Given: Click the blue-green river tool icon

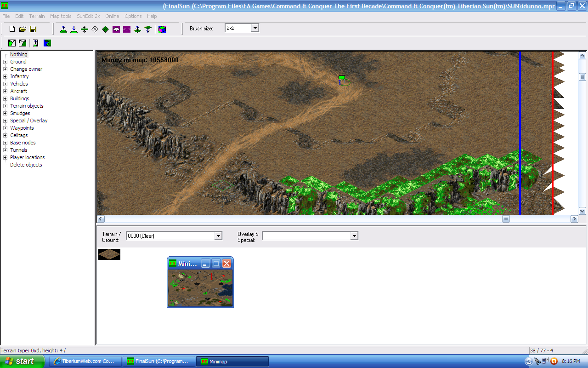Looking at the screenshot, I should tap(47, 43).
